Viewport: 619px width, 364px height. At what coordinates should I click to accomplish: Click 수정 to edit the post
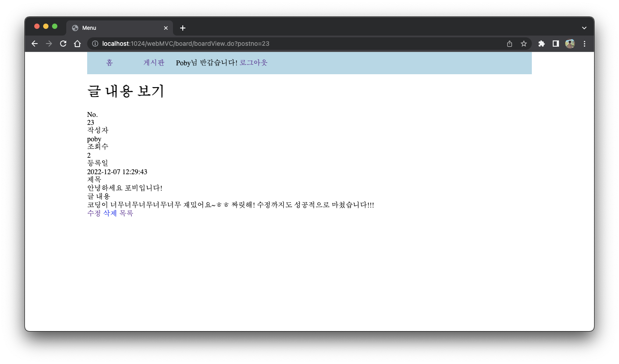tap(94, 213)
